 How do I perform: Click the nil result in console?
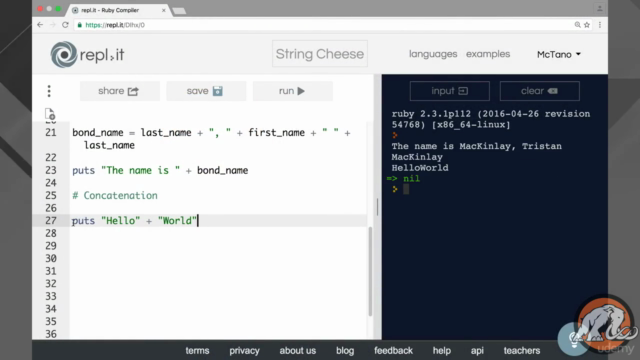pos(411,178)
